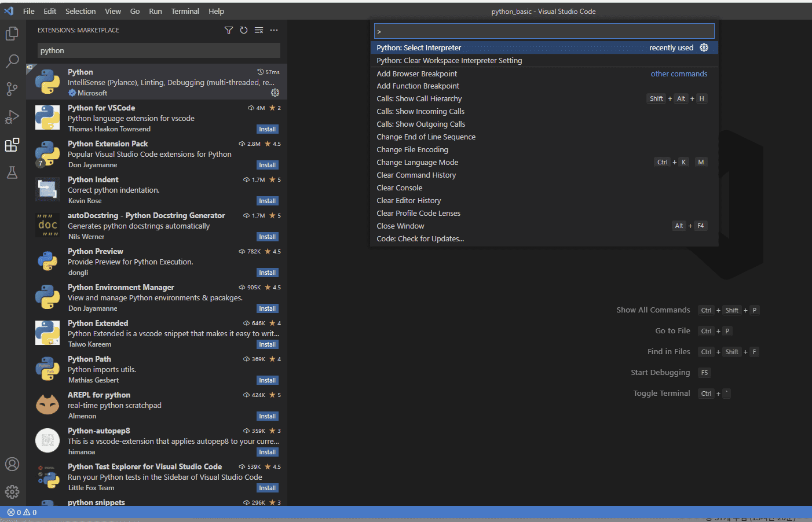Open the Manage gear in activity bar

point(12,492)
